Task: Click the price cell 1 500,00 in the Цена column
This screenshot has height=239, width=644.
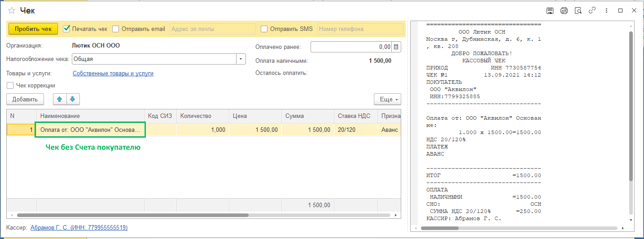Action: pos(255,130)
